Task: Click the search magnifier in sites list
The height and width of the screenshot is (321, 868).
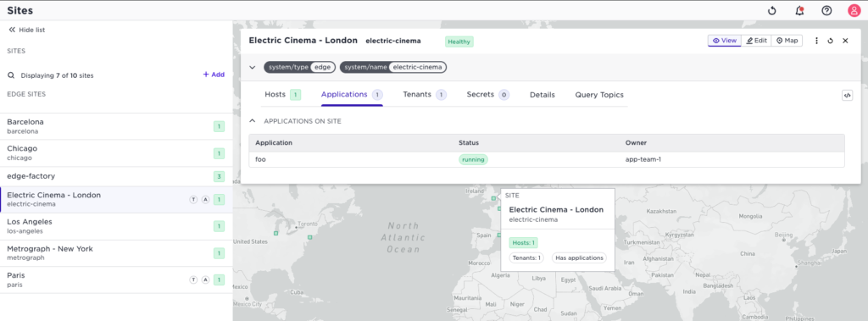Action: pyautogui.click(x=10, y=75)
